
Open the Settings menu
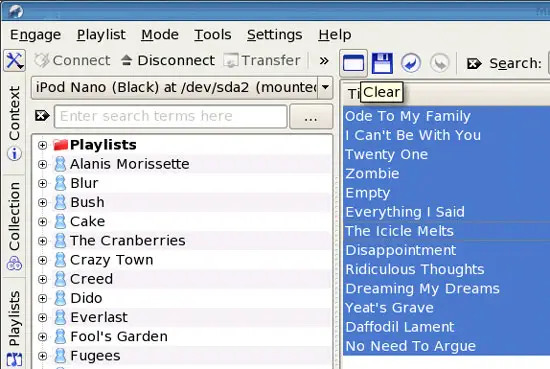point(274,35)
